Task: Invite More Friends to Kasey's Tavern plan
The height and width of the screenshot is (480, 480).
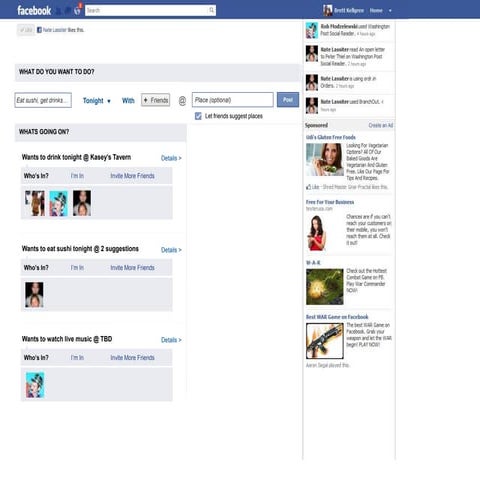Action: pyautogui.click(x=132, y=176)
